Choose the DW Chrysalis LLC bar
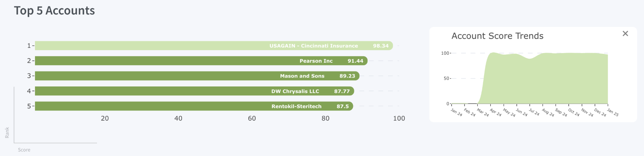 [x=194, y=91]
